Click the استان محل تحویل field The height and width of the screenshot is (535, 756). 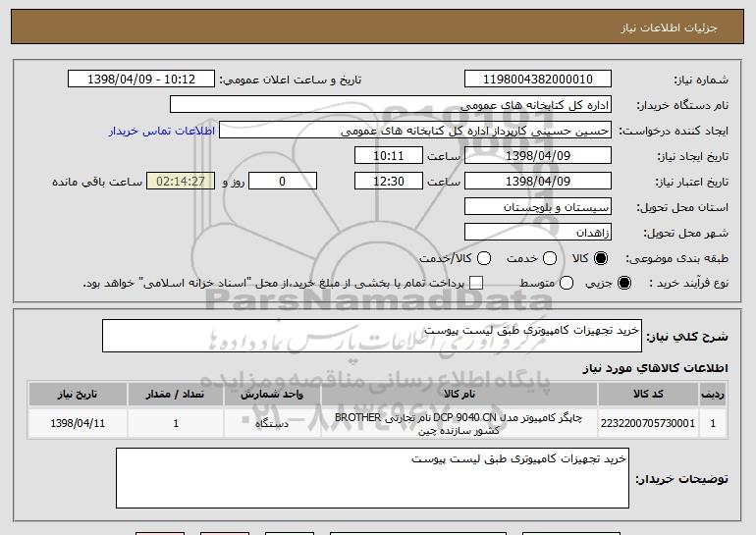tap(537, 207)
